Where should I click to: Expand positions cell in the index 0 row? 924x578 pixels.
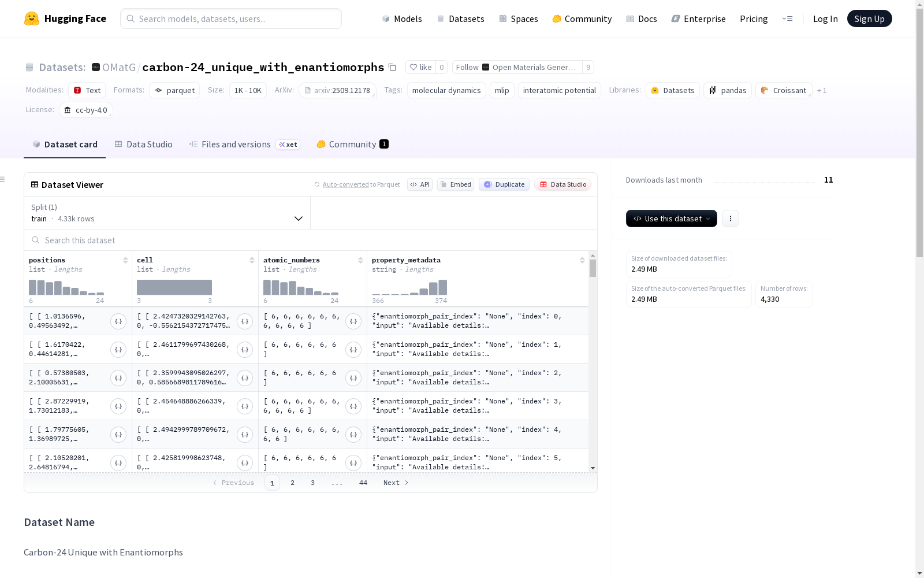[118, 321]
